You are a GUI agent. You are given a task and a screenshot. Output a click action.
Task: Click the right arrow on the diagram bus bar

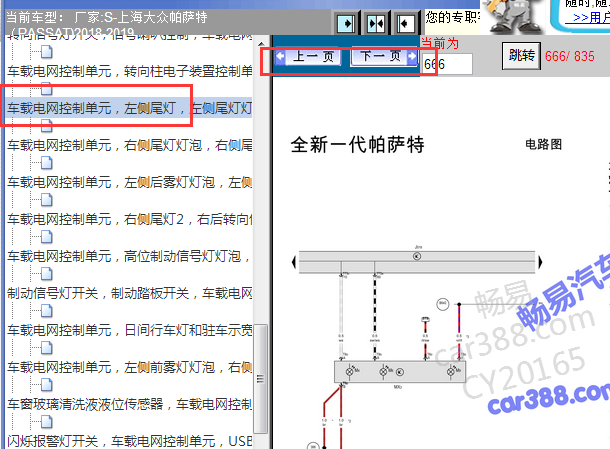coord(540,262)
